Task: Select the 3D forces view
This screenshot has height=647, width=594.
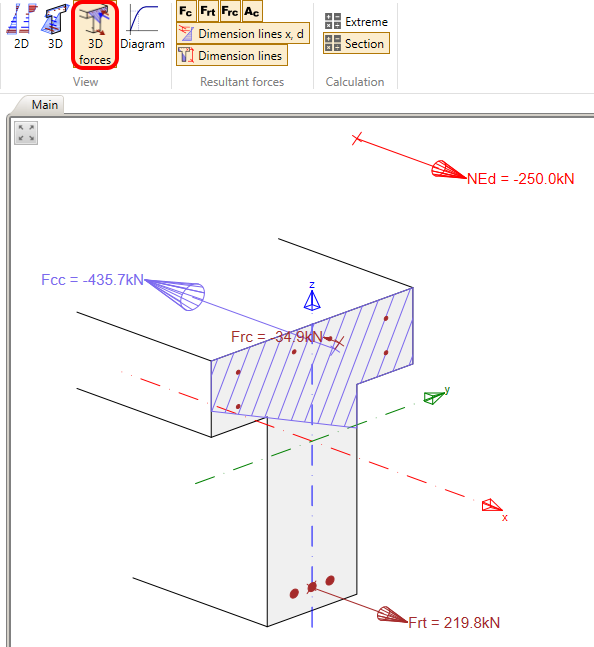Action: coord(95,34)
